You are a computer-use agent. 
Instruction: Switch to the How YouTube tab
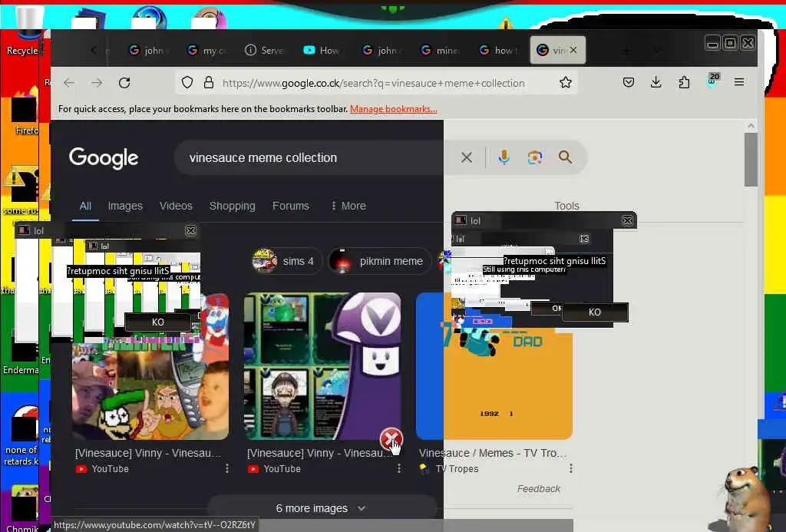pyautogui.click(x=322, y=50)
